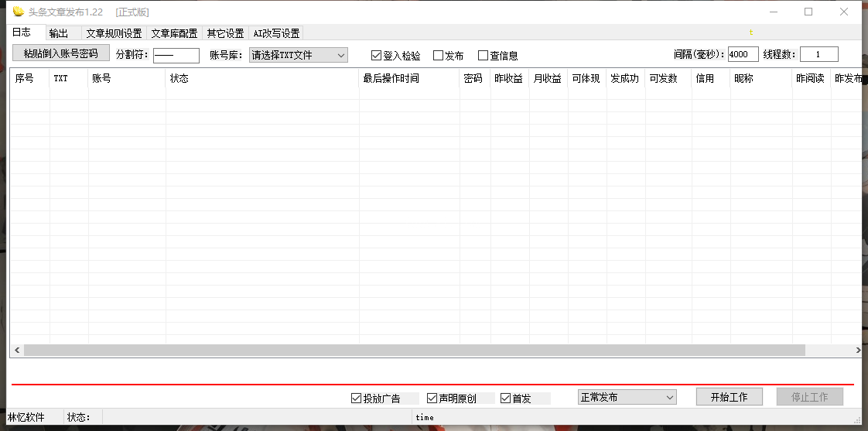Click the app logo icon in title bar
The height and width of the screenshot is (431, 868).
point(19,12)
